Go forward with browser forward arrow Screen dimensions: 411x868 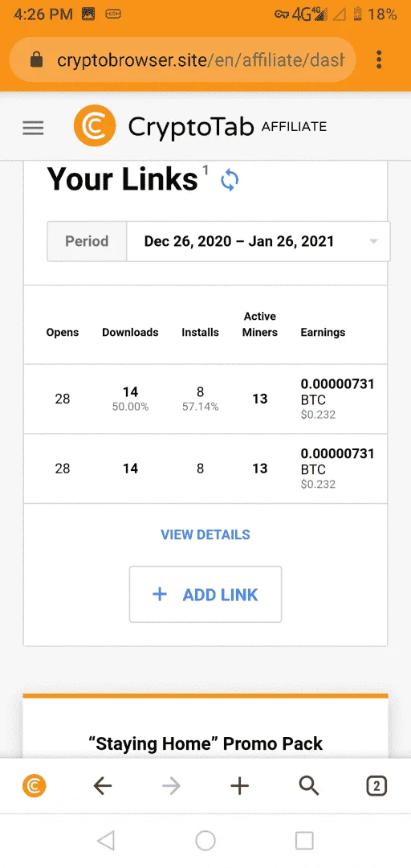[171, 785]
